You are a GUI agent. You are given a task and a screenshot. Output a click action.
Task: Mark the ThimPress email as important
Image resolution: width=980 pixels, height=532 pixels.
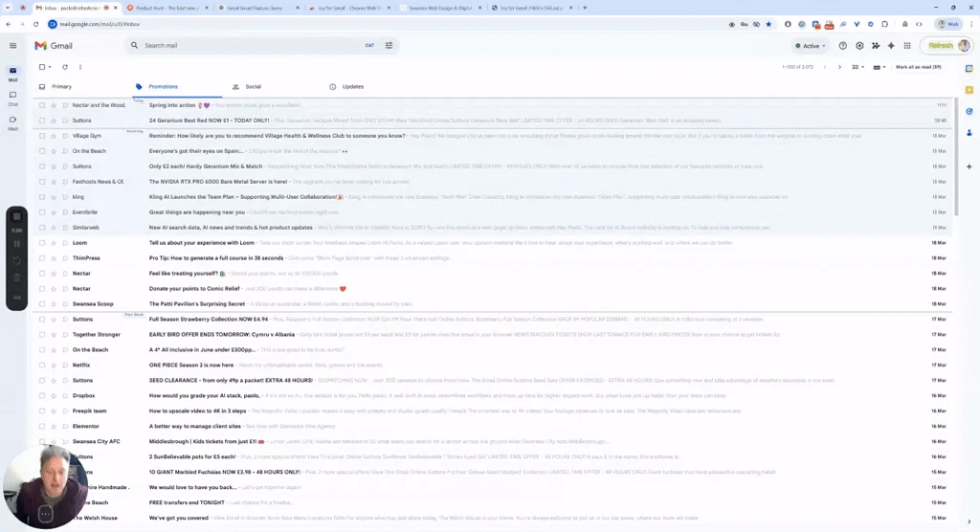point(65,258)
